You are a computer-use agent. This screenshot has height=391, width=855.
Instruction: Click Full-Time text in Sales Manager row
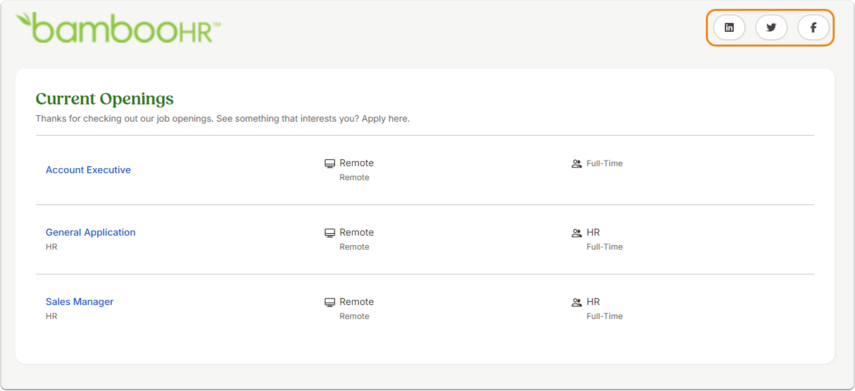[605, 316]
